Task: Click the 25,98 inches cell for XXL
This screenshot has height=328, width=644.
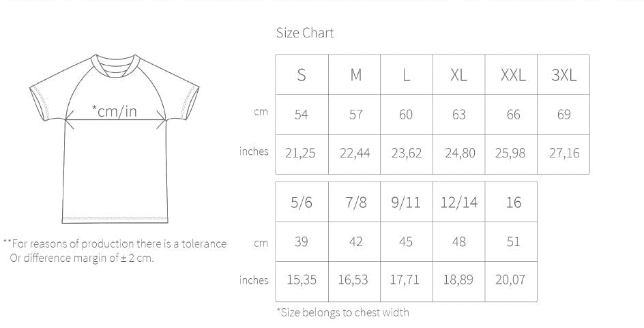Action: [511, 154]
